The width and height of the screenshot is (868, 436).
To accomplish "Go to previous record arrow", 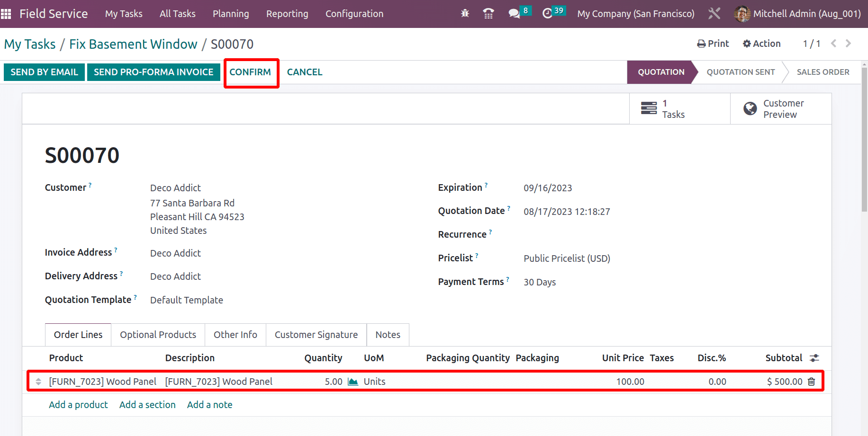I will [x=833, y=44].
